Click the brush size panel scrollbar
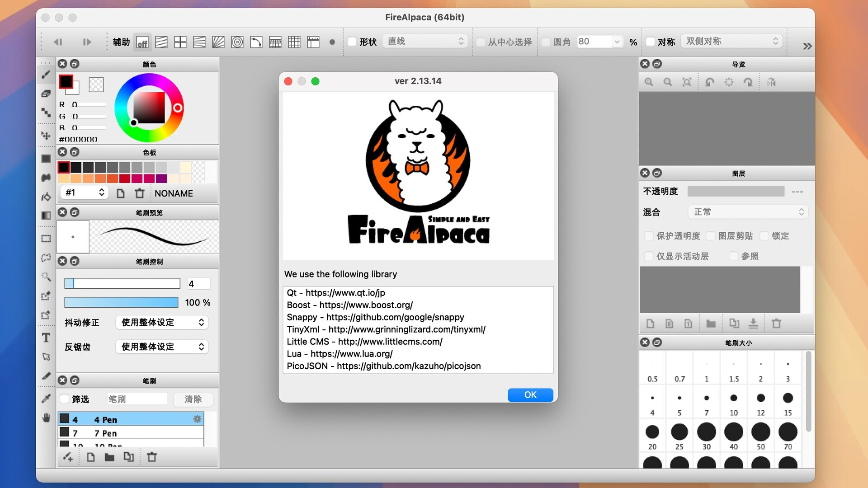The image size is (868, 488). tap(808, 391)
